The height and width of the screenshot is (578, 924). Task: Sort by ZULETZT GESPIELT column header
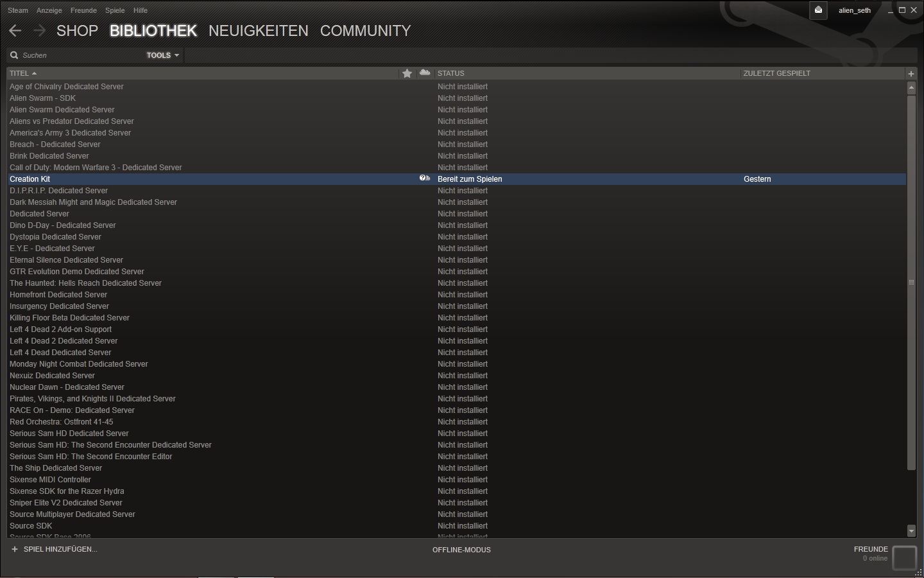[x=776, y=73]
